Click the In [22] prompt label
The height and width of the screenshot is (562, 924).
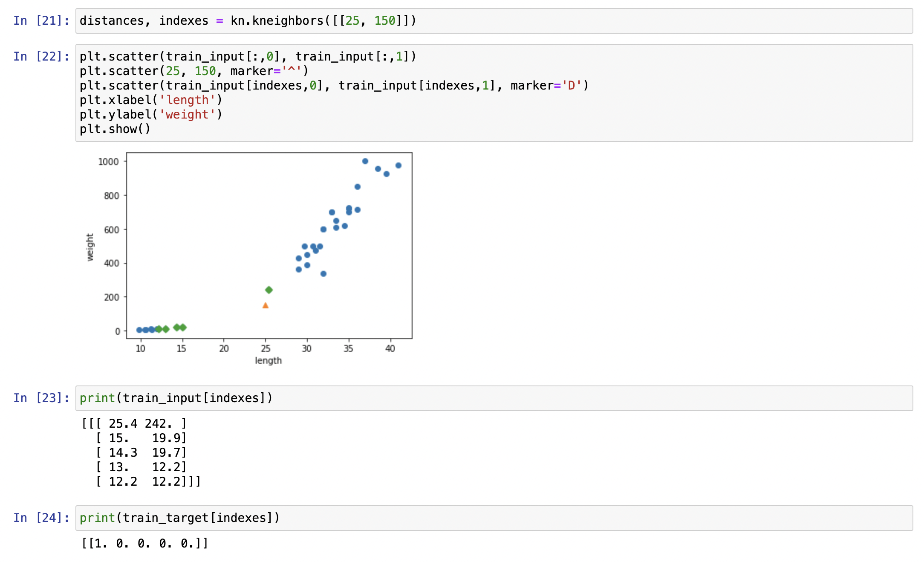point(41,57)
